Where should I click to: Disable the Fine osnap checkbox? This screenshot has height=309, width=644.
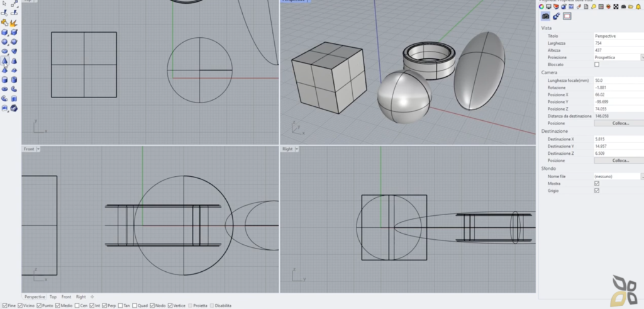[5, 306]
